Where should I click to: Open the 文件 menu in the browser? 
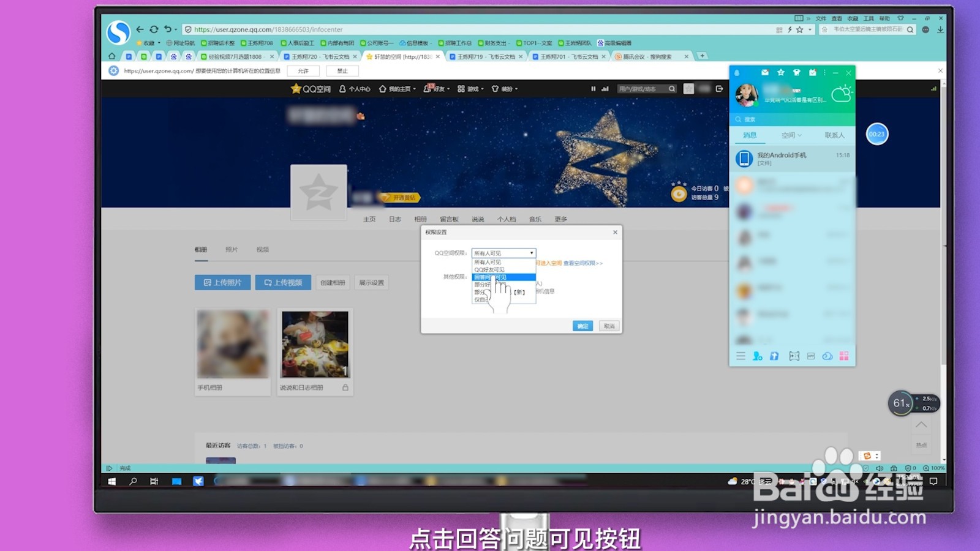(x=821, y=18)
